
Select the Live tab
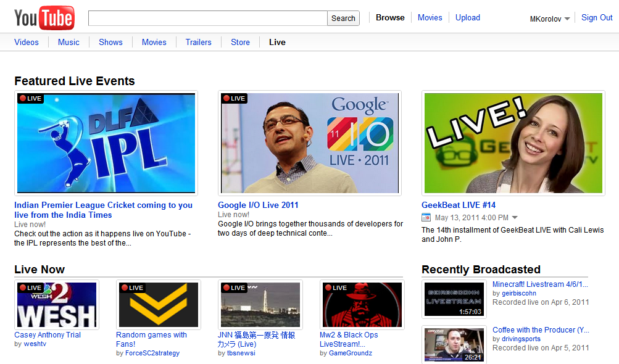[277, 42]
